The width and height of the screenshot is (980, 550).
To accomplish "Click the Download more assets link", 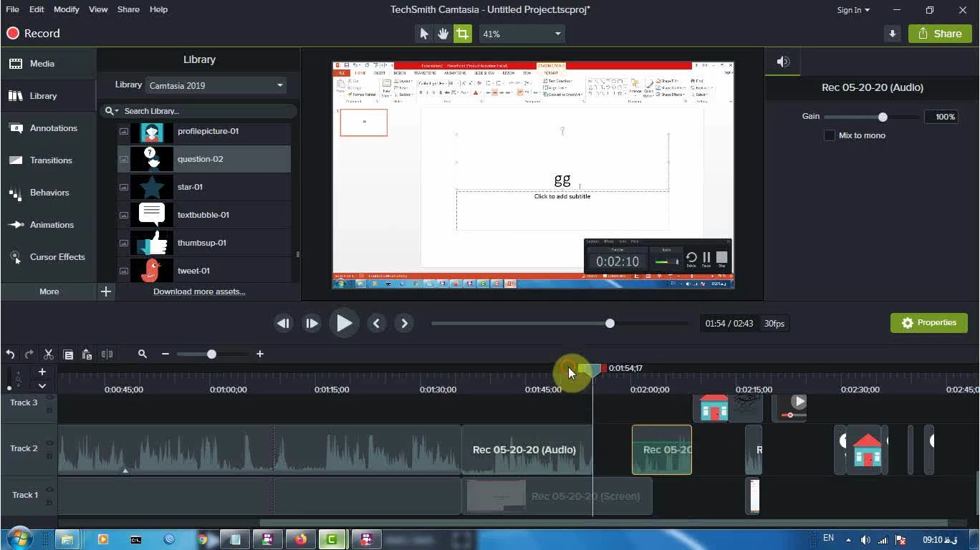I will [199, 291].
